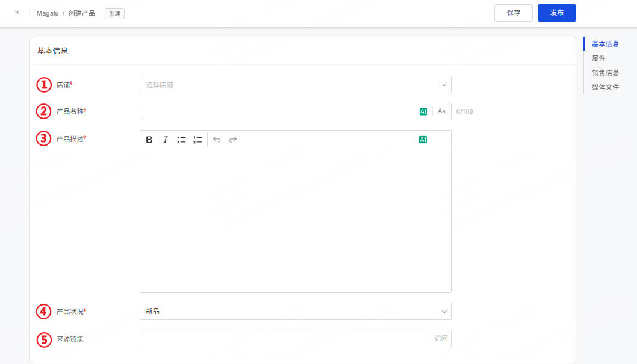
Task: Jump to 属性 section in sidebar
Action: (598, 58)
